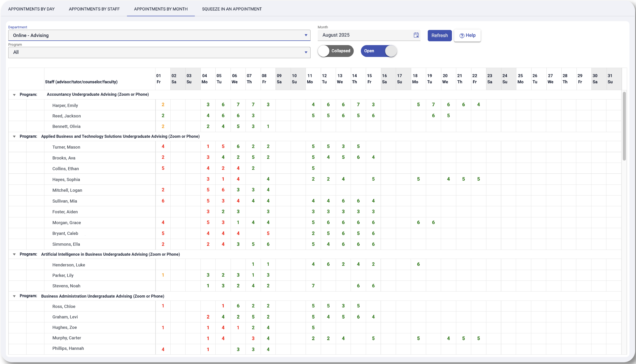Open the Squeeze In An Appointment tab

point(232,9)
